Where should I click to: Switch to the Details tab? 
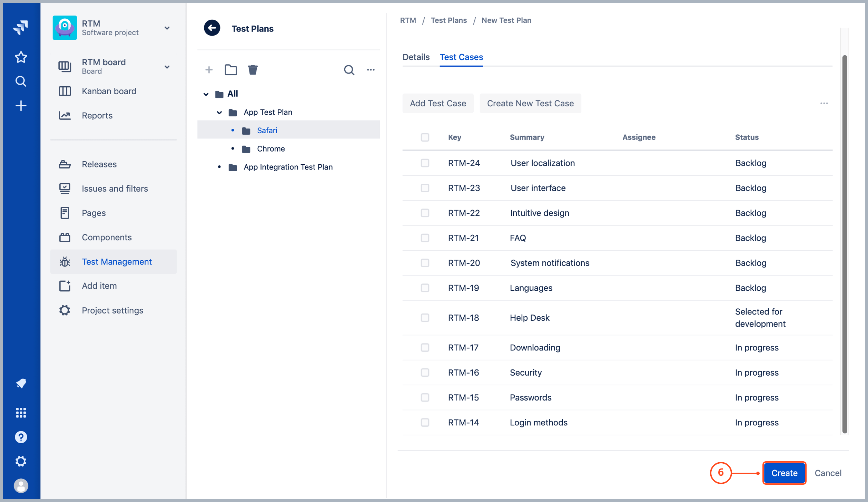point(416,57)
